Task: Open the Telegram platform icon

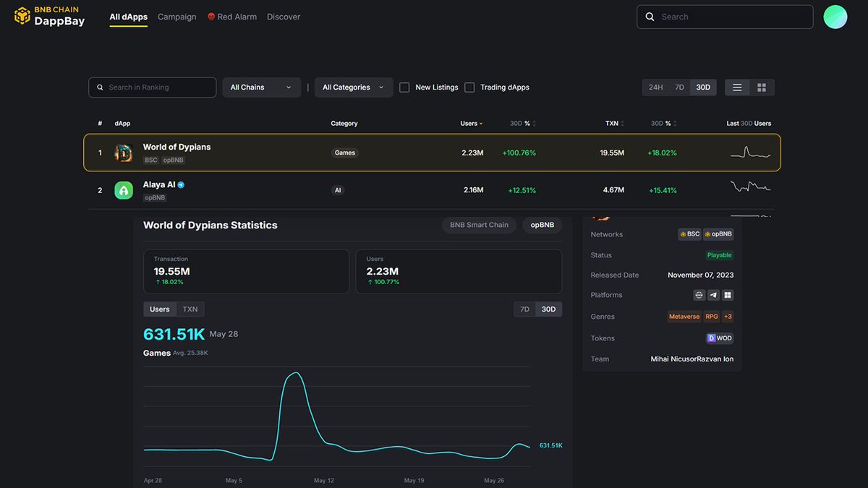Action: [713, 295]
